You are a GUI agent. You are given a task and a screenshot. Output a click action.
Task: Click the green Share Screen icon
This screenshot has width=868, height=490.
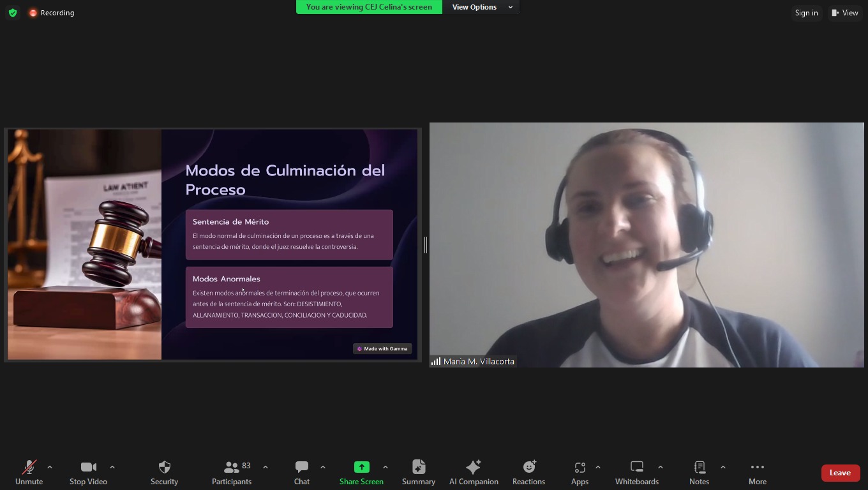[x=361, y=467]
